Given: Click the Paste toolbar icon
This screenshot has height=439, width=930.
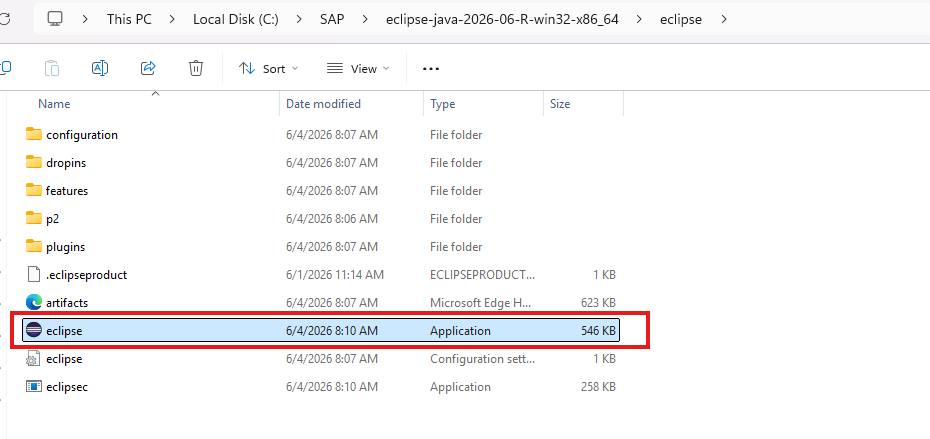Looking at the screenshot, I should coord(52,68).
